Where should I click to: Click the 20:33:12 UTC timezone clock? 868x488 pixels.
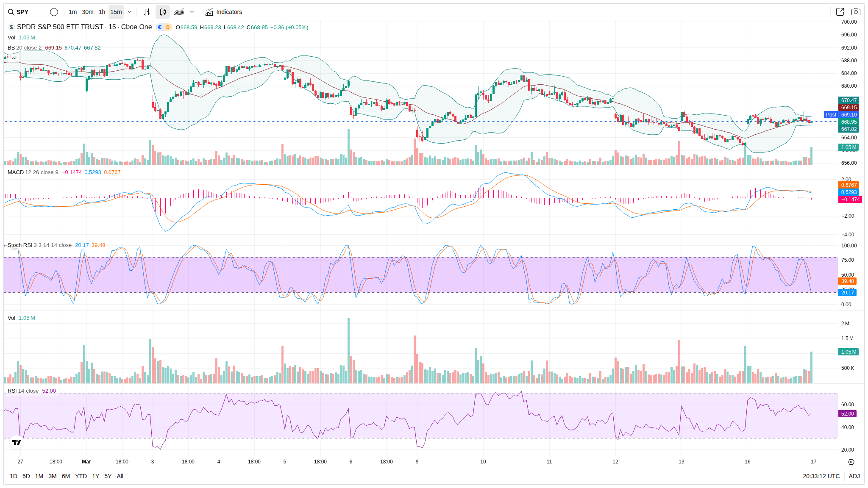tap(821, 476)
